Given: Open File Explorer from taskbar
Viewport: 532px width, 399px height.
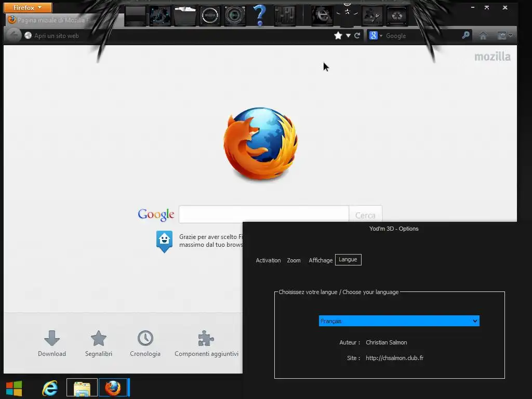Looking at the screenshot, I should (82, 388).
